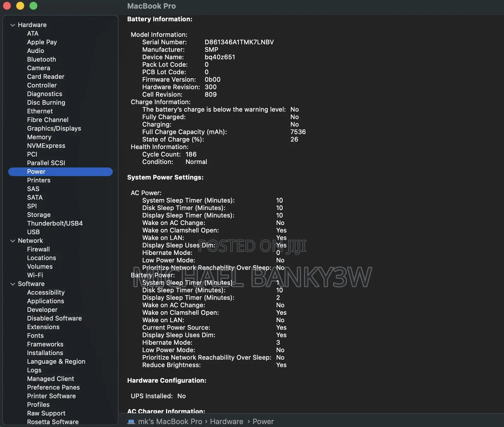Viewport: 504px width, 427px height.
Task: Select Applications under Software
Action: [46, 301]
